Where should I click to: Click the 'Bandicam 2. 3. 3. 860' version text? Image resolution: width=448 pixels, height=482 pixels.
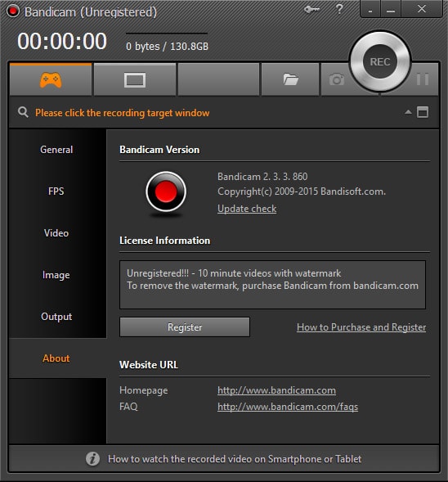tap(262, 177)
